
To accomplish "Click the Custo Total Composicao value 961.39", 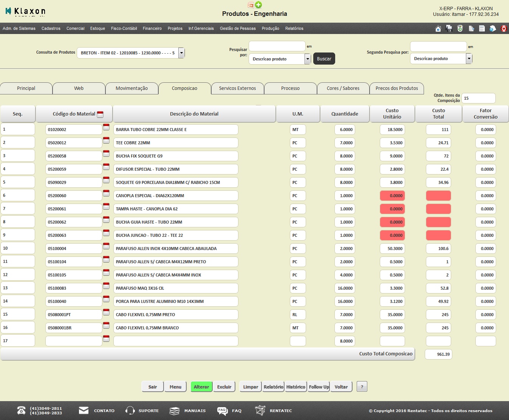I will point(438,354).
